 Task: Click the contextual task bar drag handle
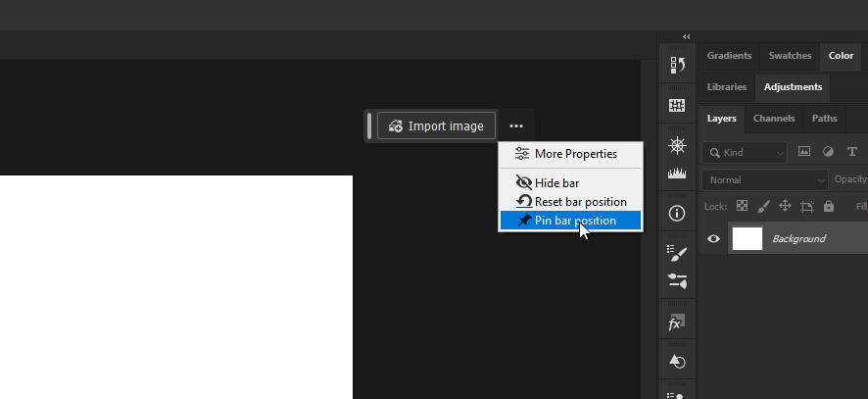click(x=369, y=126)
